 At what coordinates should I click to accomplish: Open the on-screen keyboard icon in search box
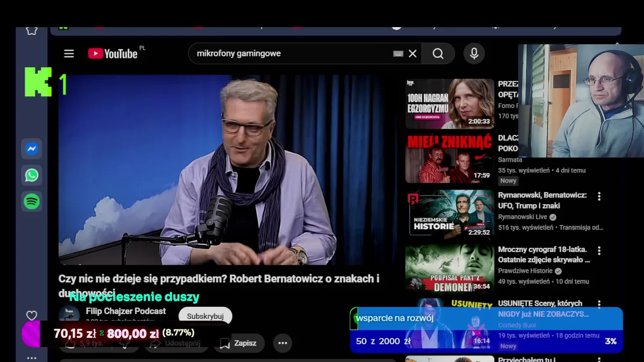(398, 53)
